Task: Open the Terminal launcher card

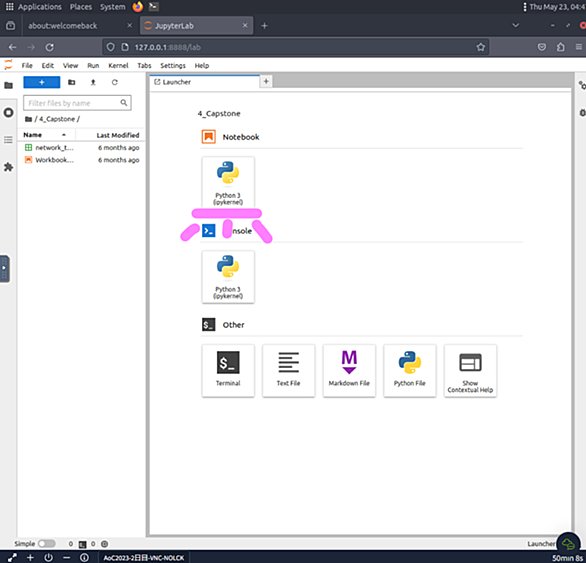Action: pos(228,370)
